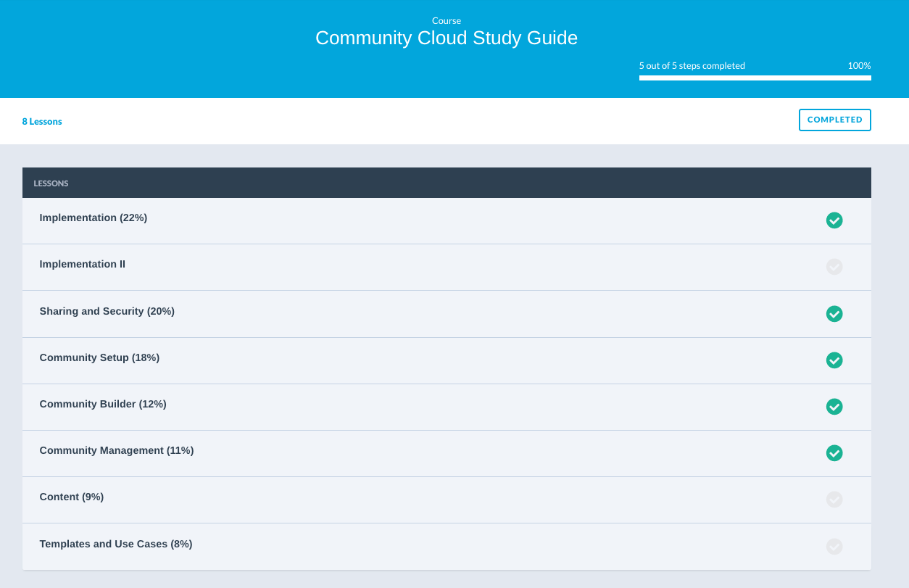Viewport: 909px width, 588px height.
Task: Click green checkmark for Implementation (22%)
Action: (834, 220)
